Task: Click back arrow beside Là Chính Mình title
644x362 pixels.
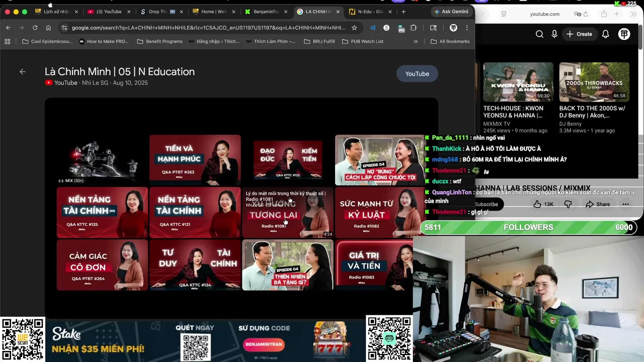Action: 23,72
